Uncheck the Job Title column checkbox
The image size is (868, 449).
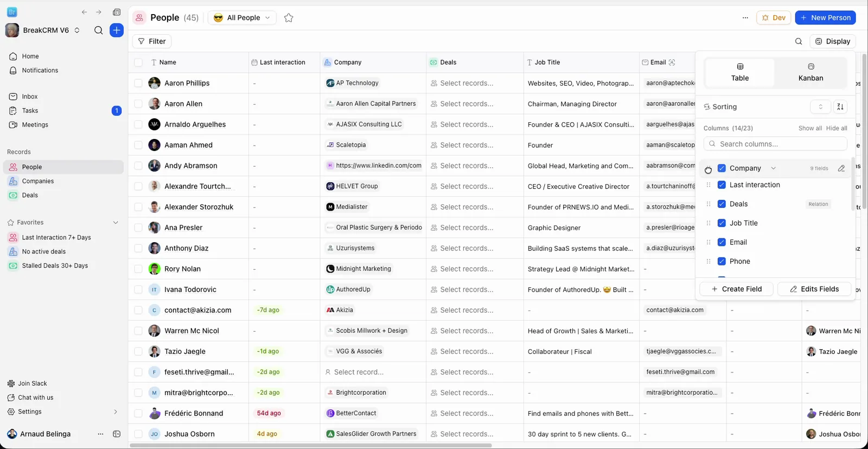[x=722, y=223]
